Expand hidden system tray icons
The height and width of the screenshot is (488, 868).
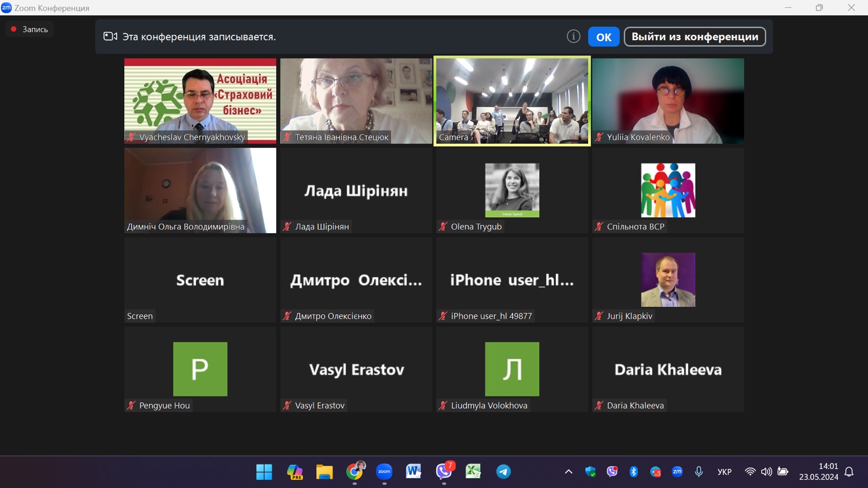click(x=569, y=472)
